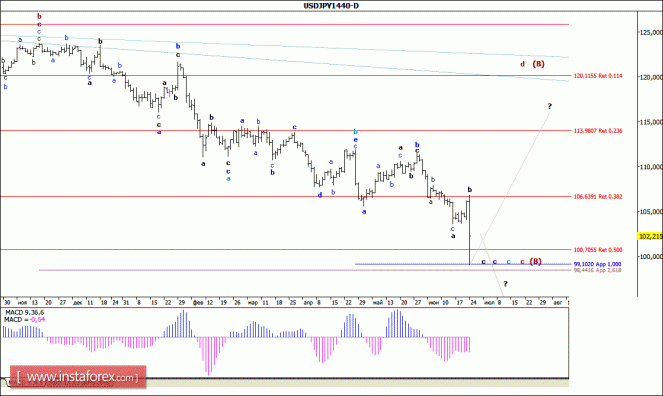Select the 100,7055 Ret 0.500 level label
663x396 pixels.
[598, 250]
